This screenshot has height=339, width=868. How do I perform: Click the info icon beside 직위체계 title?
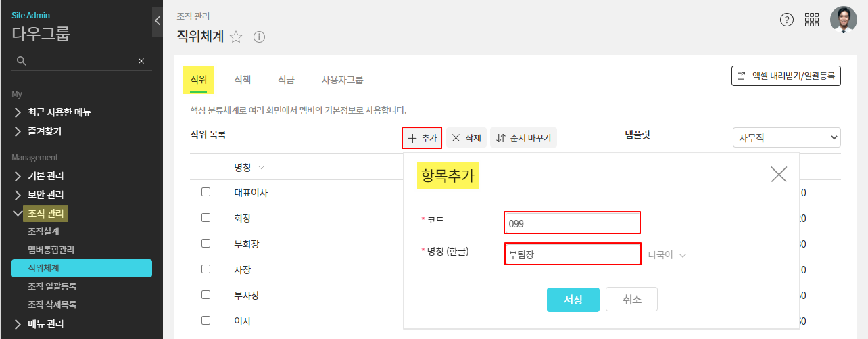(x=259, y=37)
